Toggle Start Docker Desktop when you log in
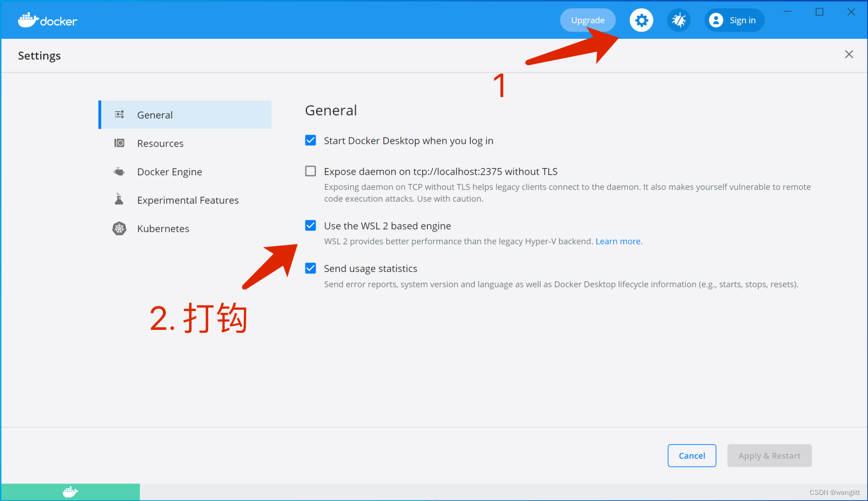 pyautogui.click(x=311, y=140)
